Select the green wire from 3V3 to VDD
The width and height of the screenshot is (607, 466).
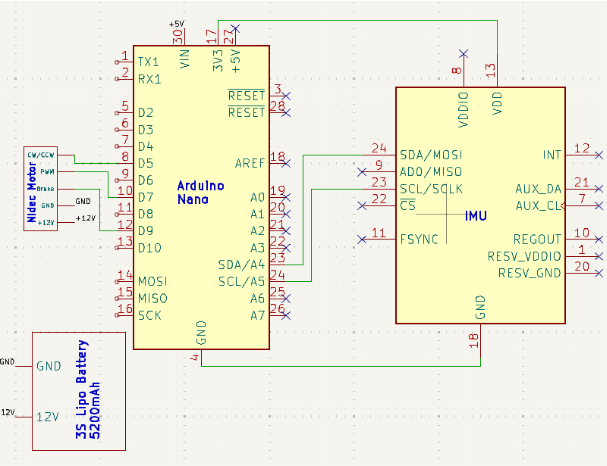click(358, 21)
